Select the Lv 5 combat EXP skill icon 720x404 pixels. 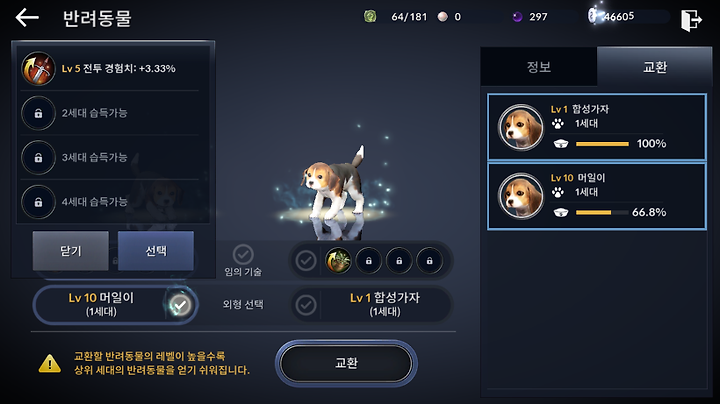38,68
